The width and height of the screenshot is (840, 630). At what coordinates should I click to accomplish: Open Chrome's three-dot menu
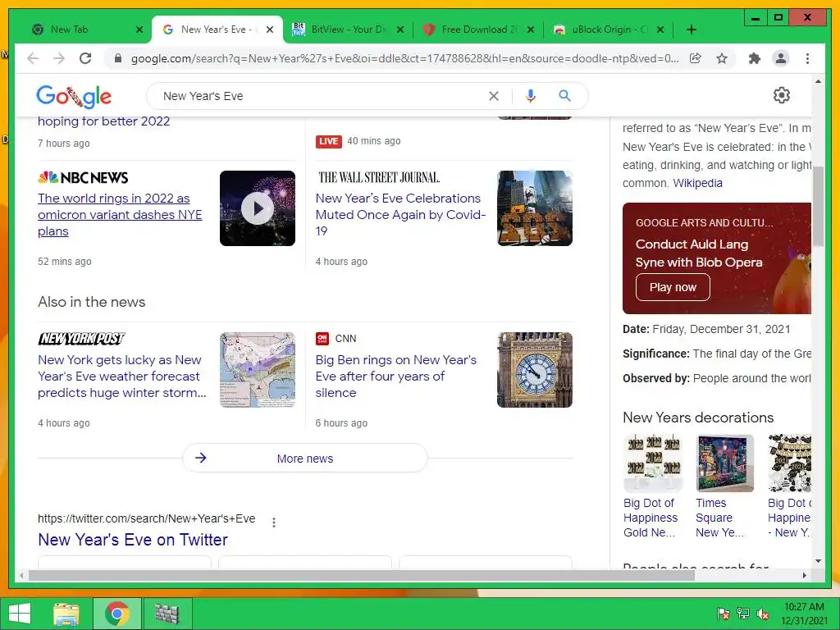(x=807, y=58)
